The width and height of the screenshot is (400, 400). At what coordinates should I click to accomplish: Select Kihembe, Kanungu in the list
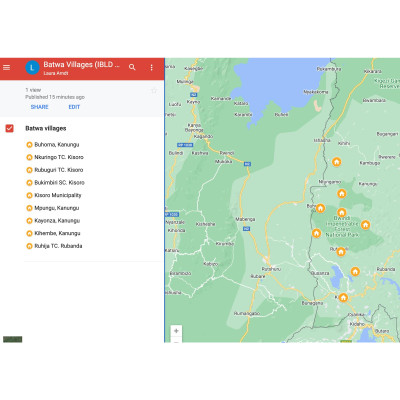point(57,233)
